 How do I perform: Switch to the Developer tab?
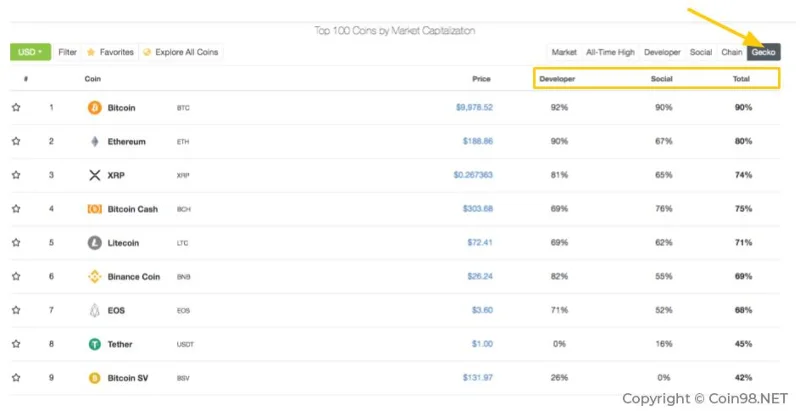pyautogui.click(x=662, y=52)
